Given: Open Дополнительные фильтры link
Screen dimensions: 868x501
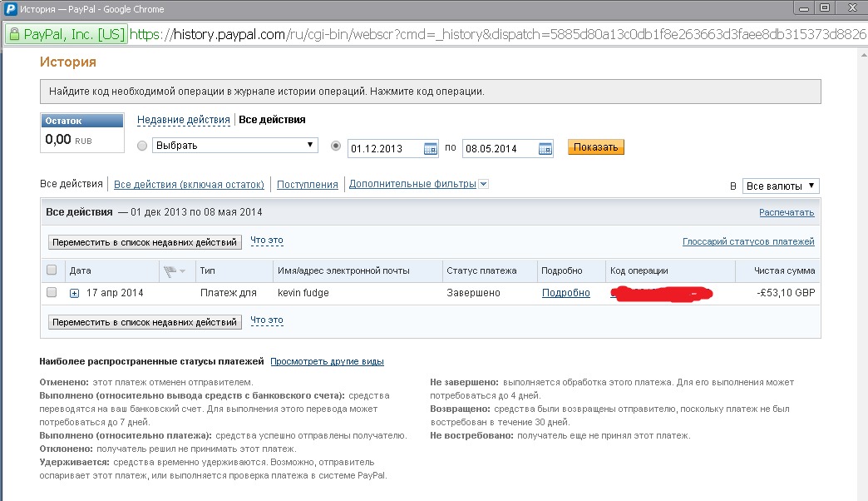Looking at the screenshot, I should (x=412, y=184).
